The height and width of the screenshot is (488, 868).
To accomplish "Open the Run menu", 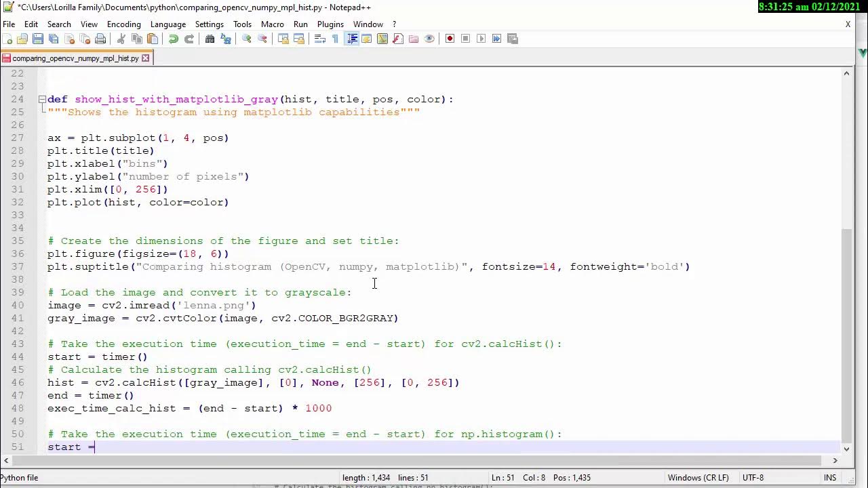I will coord(300,24).
